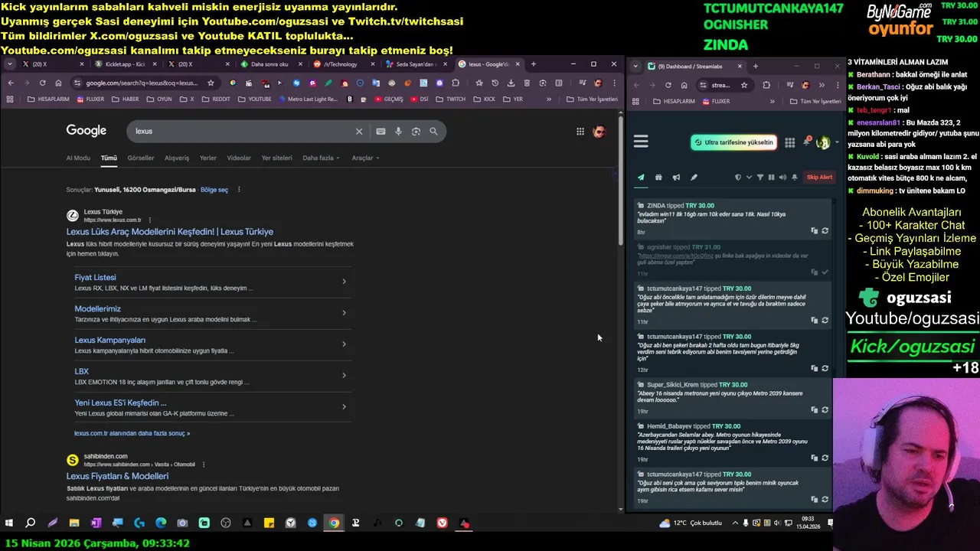Show more Chrome bookmarks chevron
The image size is (980, 551).
pos(548,99)
